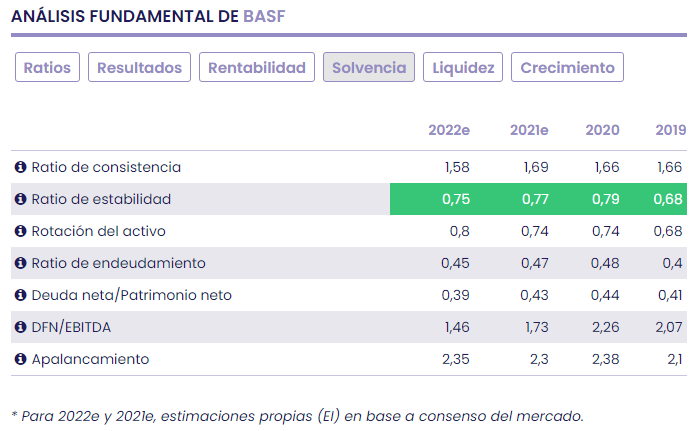Open info icon for Ratio de endeudamiento
This screenshot has height=431, width=696.
tap(20, 263)
